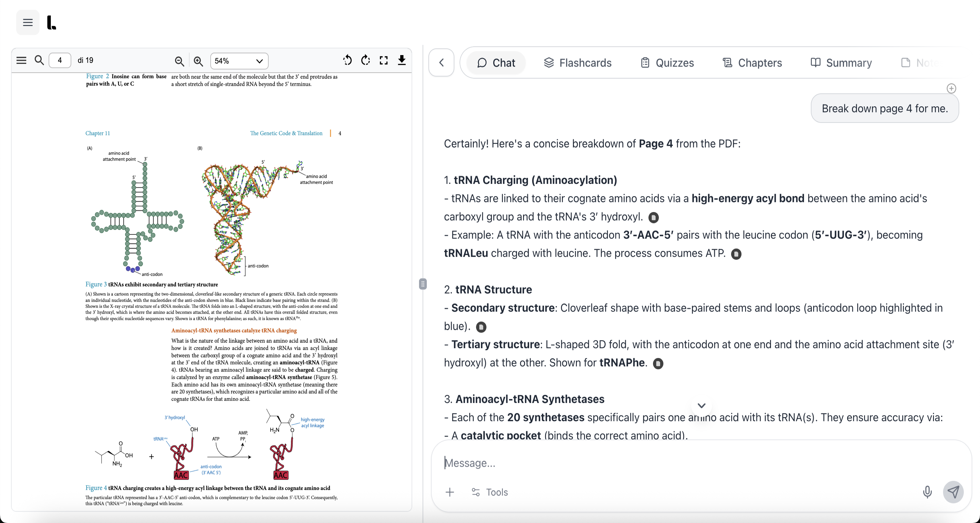Jump to latest message with down chevron
This screenshot has width=980, height=523.
click(x=702, y=405)
